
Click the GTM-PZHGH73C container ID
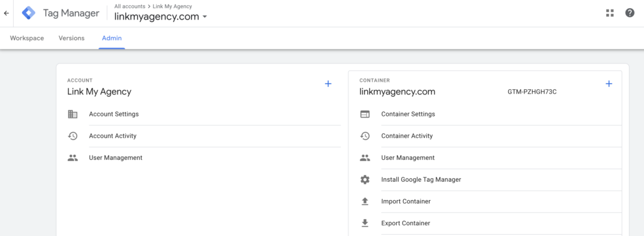coord(532,92)
